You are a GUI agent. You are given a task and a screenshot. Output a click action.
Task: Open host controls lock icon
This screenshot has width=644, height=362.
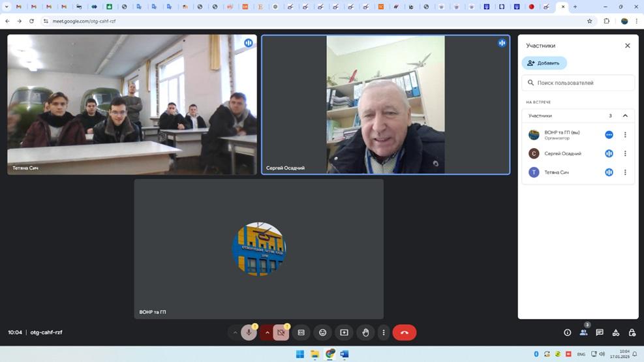click(x=632, y=333)
